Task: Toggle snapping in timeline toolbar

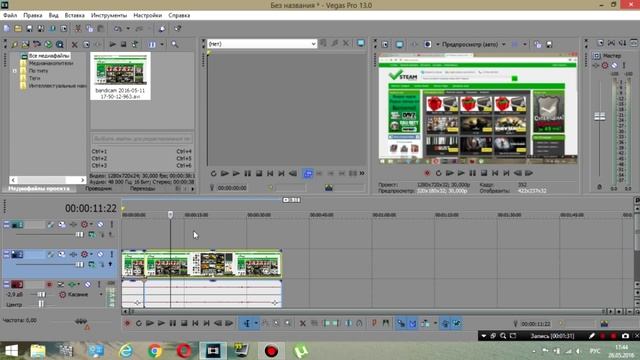Action: pos(401,323)
